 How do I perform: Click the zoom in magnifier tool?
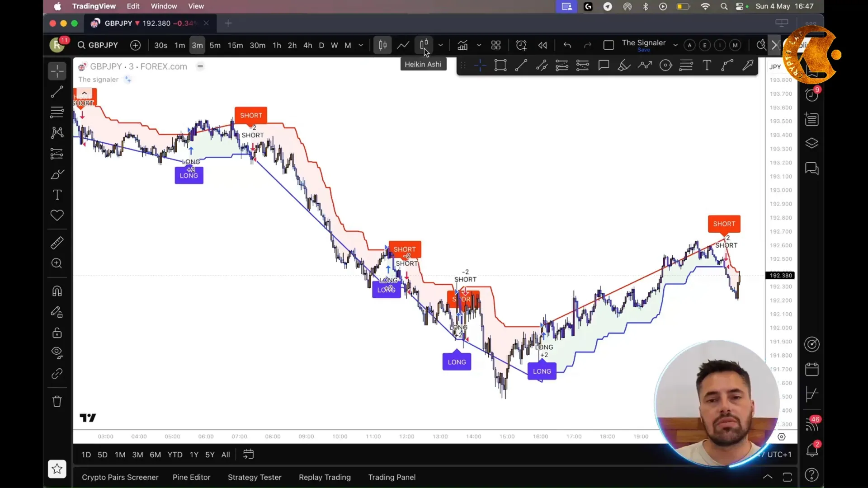(57, 263)
